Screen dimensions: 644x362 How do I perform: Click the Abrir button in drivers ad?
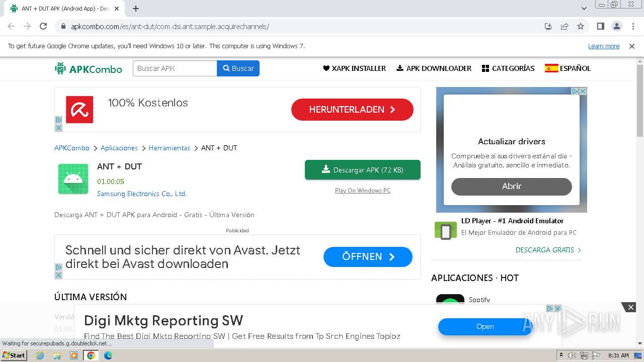512,187
